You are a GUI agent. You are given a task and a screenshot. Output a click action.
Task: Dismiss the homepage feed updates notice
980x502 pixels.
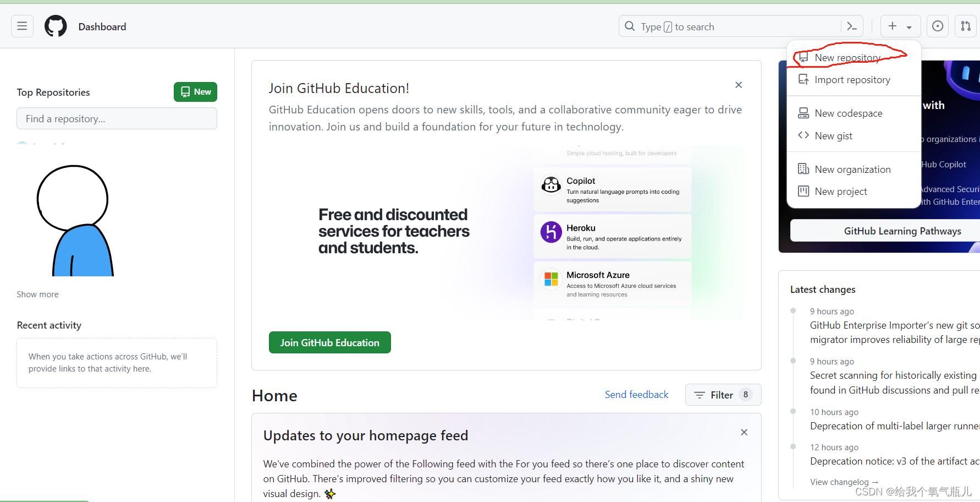pyautogui.click(x=744, y=432)
